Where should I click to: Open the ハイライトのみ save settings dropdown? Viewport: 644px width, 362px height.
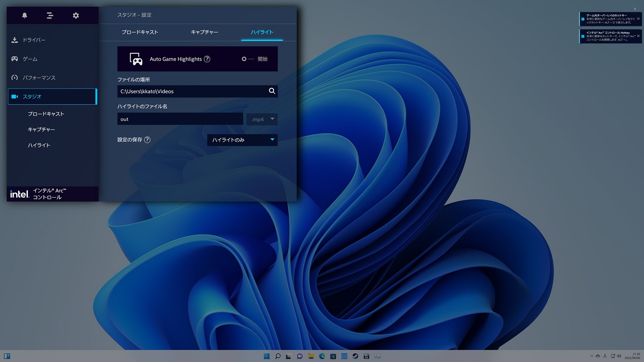tap(242, 140)
